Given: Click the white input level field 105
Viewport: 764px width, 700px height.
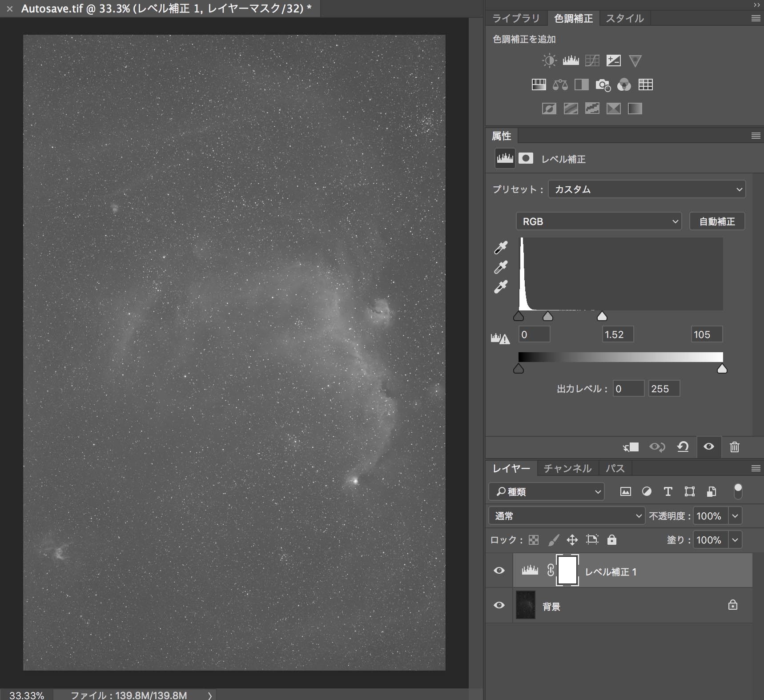Looking at the screenshot, I should (x=706, y=334).
